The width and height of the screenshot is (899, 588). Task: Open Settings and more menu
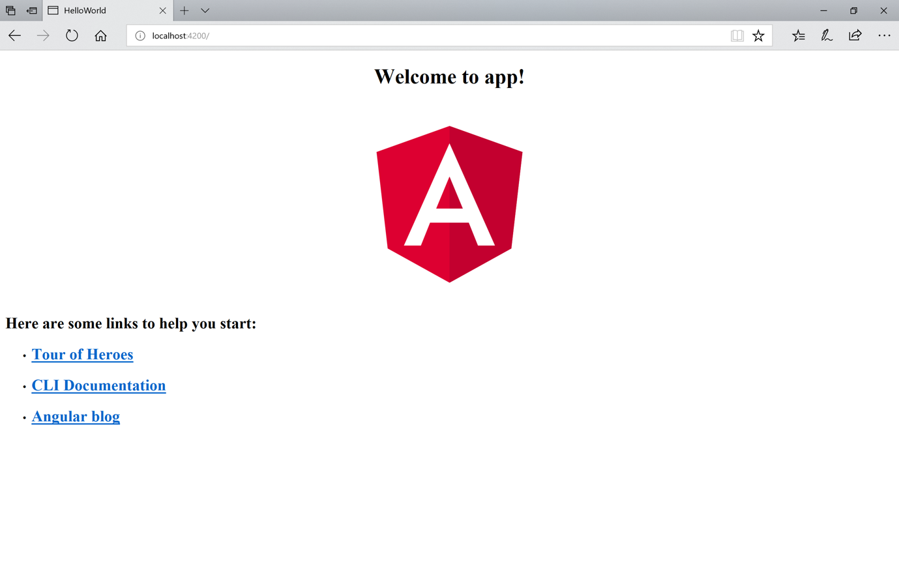(884, 36)
